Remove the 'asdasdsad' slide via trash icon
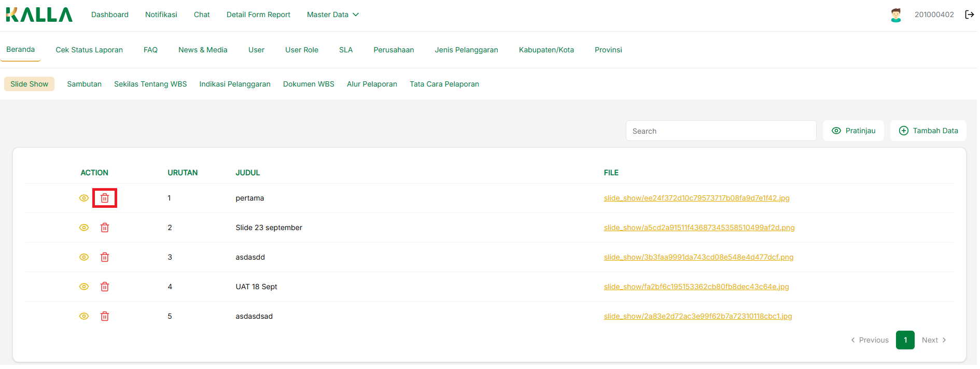The height and width of the screenshot is (369, 980). click(105, 316)
